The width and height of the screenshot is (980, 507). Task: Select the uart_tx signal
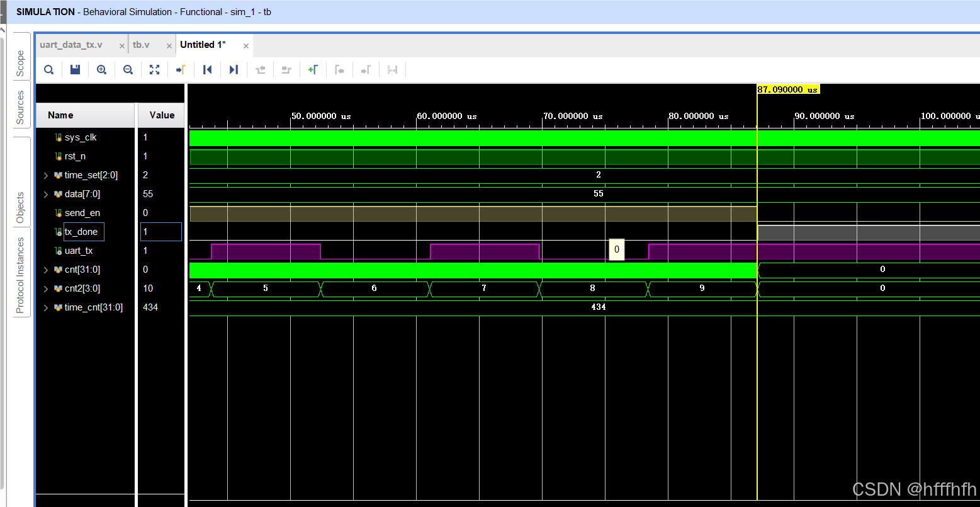(79, 251)
